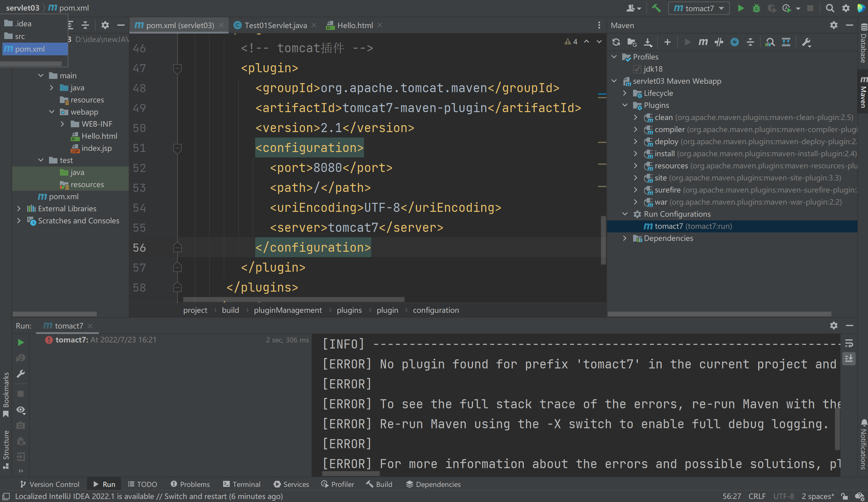Toggle the jdk18 profile checkbox
This screenshot has width=868, height=502.
[x=637, y=69]
